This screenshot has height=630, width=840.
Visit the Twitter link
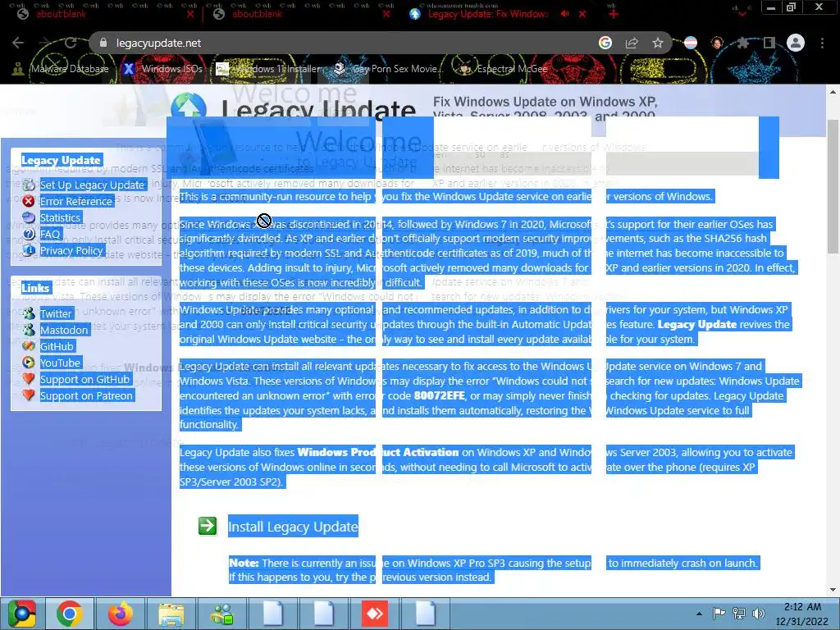click(56, 314)
